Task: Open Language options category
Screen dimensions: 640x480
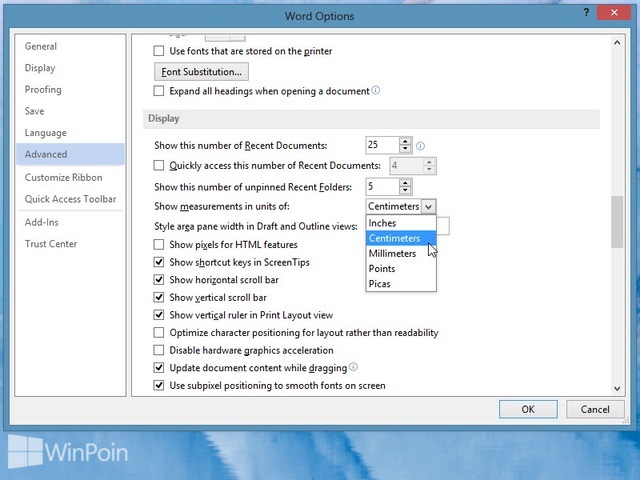Action: 70,133
